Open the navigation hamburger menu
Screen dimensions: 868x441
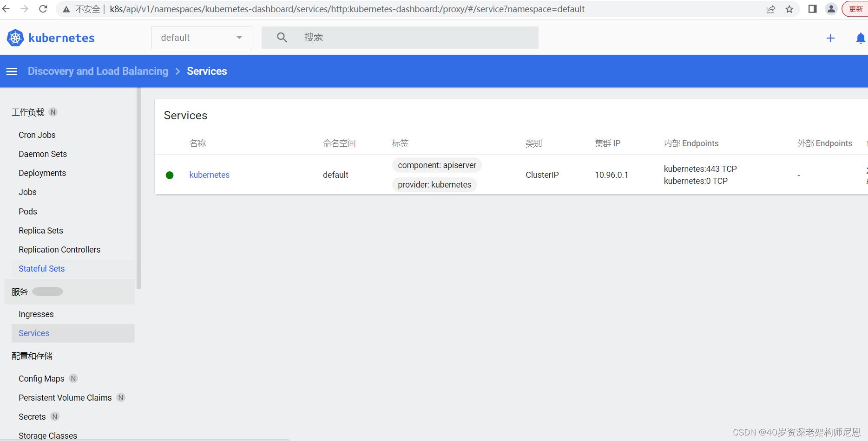12,71
